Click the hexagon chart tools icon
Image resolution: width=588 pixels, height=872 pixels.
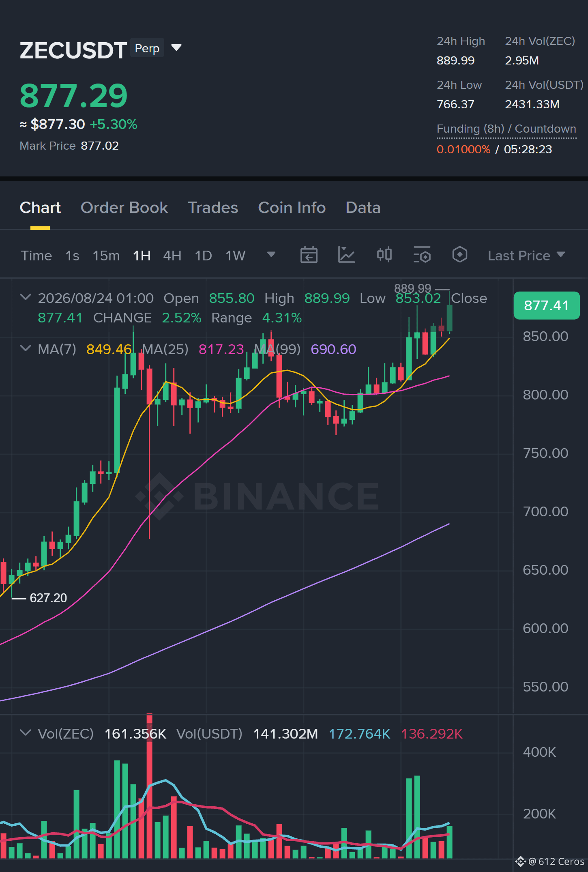click(459, 255)
